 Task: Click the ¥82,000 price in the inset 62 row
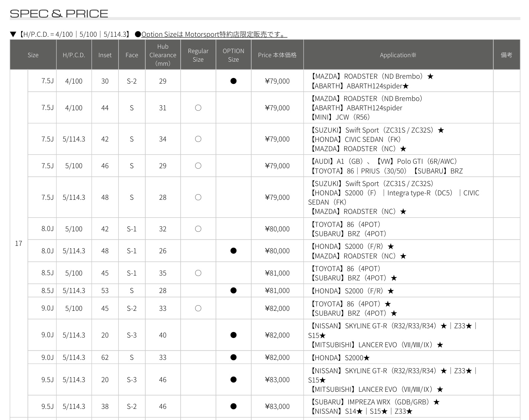click(x=277, y=357)
